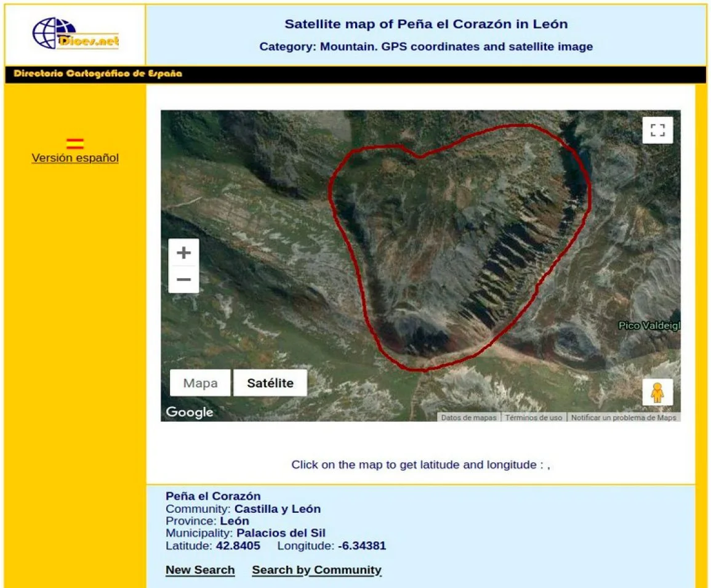Image resolution: width=711 pixels, height=588 pixels.
Task: Click the Spanish flag icon
Action: [x=75, y=144]
